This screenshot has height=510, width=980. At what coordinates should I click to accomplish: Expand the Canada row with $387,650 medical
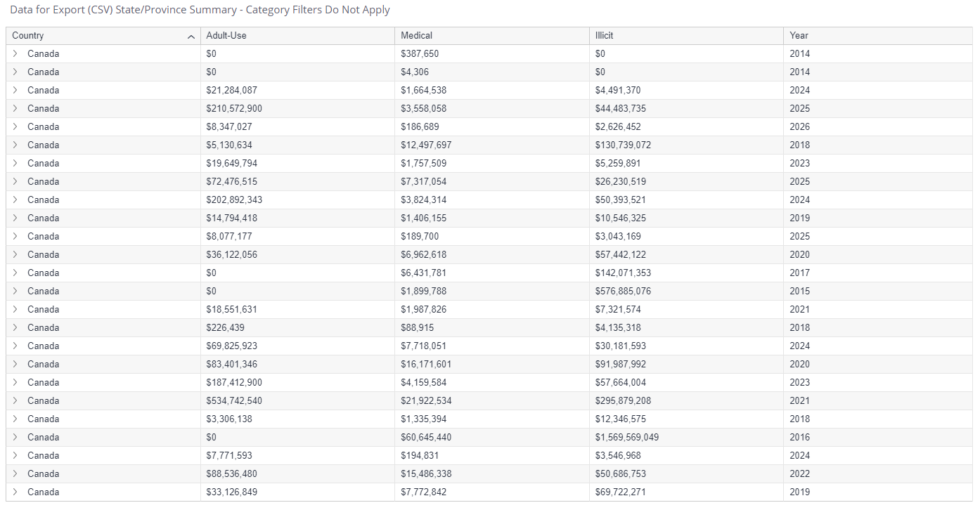[x=15, y=54]
